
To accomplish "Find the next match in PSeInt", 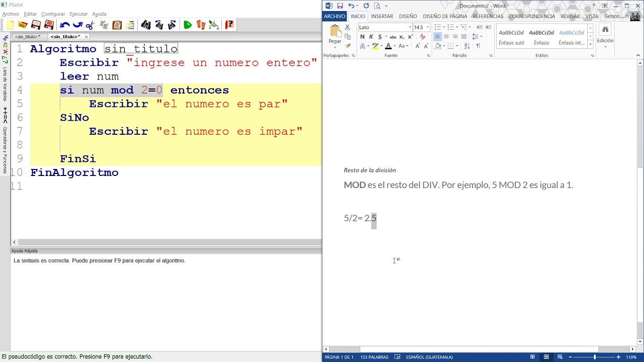I will (172, 25).
